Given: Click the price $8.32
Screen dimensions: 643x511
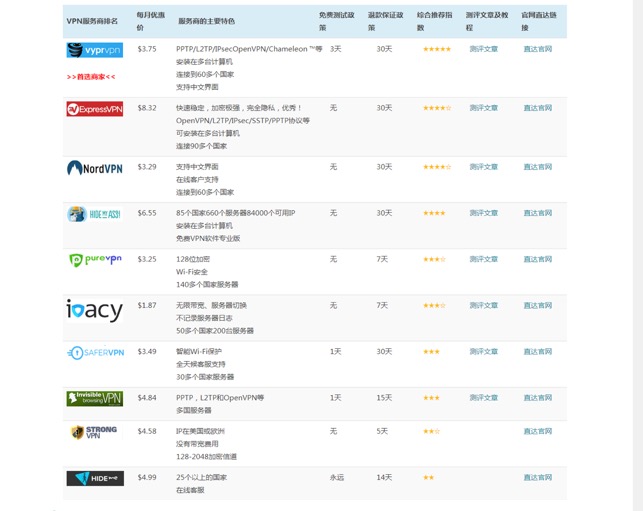Looking at the screenshot, I should (147, 108).
